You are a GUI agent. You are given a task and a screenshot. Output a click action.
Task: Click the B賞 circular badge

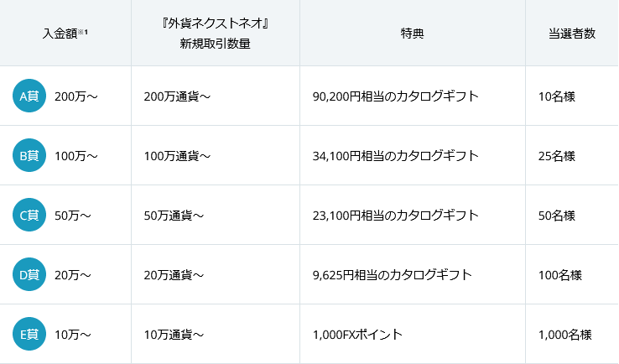(x=29, y=155)
